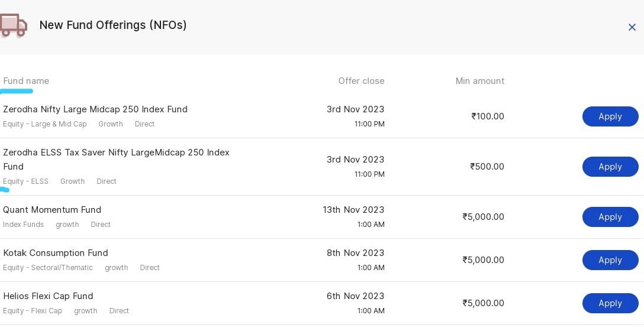Image resolution: width=644 pixels, height=331 pixels.
Task: Click the Equity - Sectoral/Thematic tag
Action: point(48,268)
